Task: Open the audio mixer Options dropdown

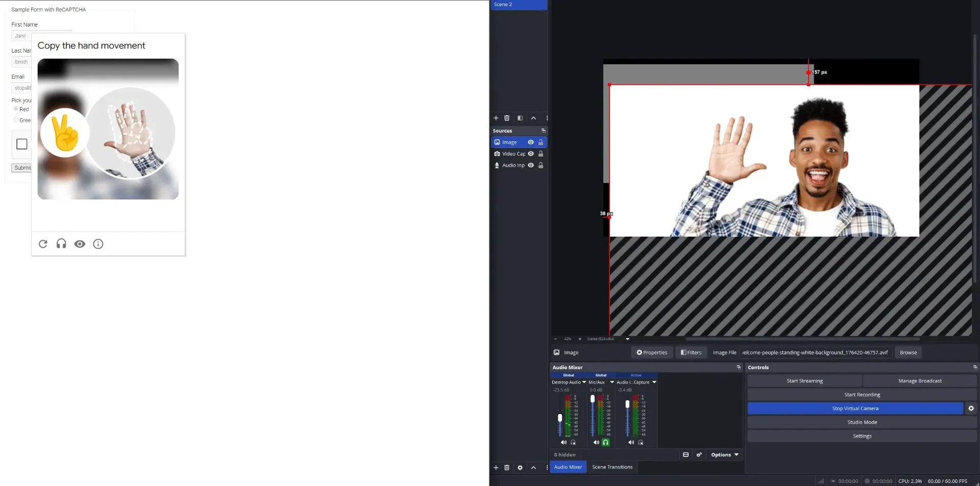Action: click(725, 455)
